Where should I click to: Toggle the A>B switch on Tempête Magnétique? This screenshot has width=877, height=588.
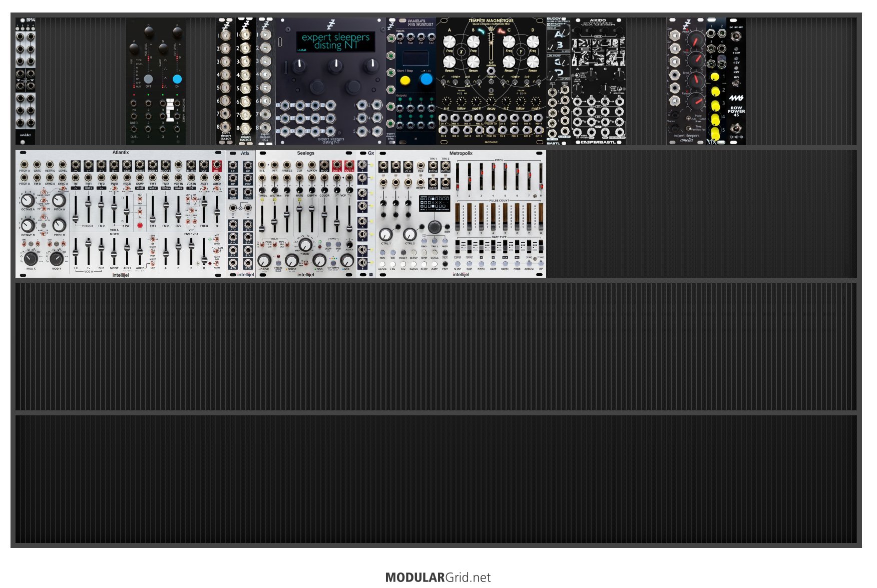click(467, 83)
